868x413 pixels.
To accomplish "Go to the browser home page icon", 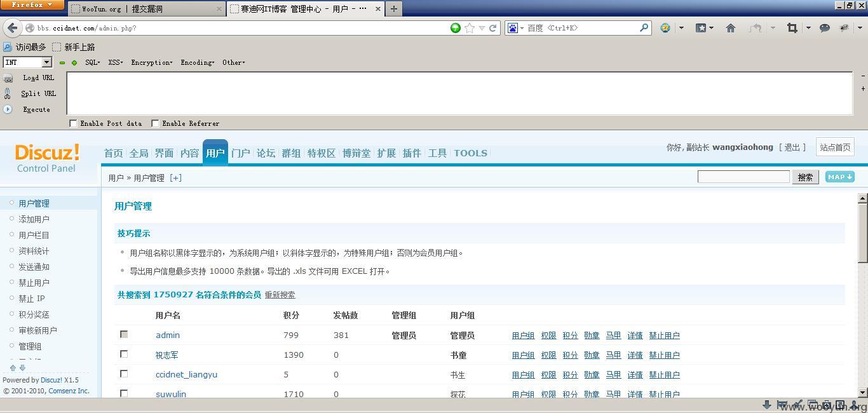I will 731,28.
